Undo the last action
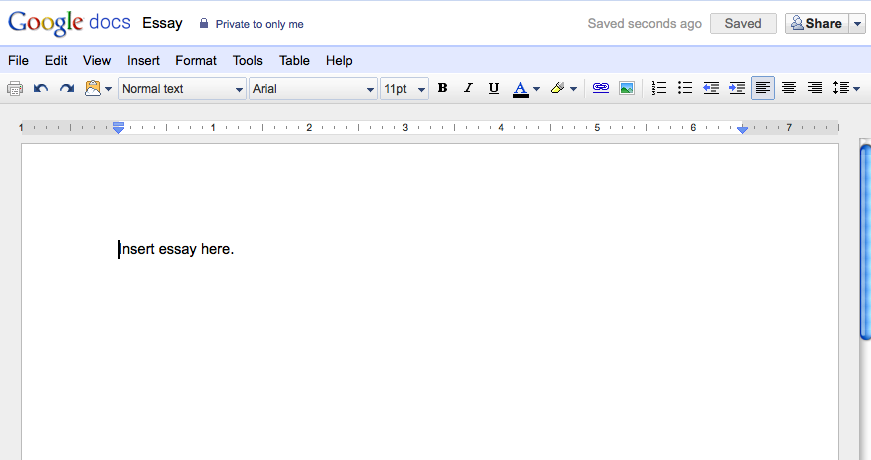This screenshot has height=460, width=871. click(41, 89)
